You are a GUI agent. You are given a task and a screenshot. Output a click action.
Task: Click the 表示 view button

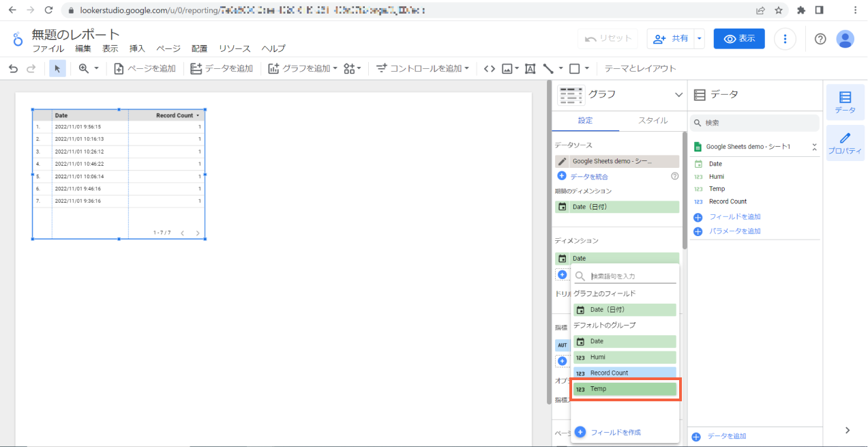click(739, 39)
